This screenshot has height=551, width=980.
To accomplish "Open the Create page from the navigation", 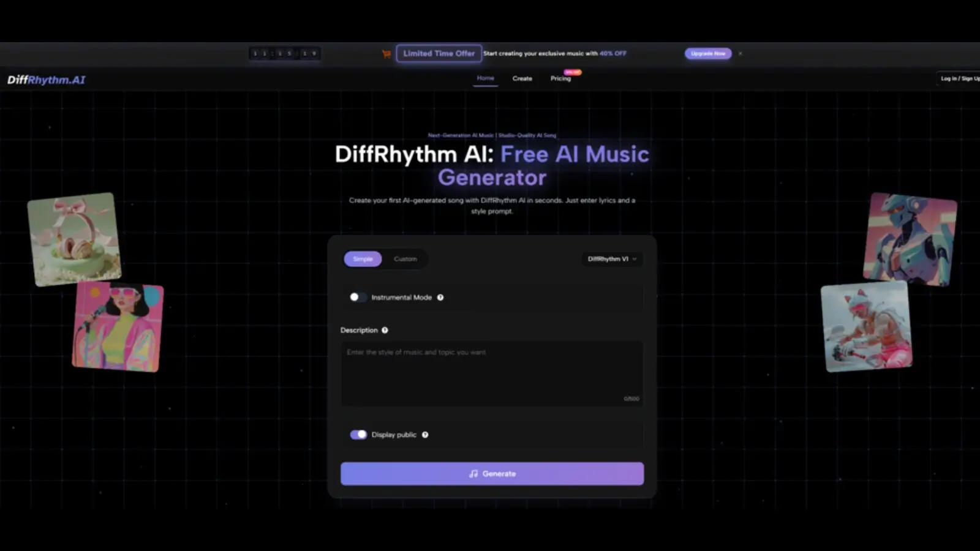I will coord(522,78).
